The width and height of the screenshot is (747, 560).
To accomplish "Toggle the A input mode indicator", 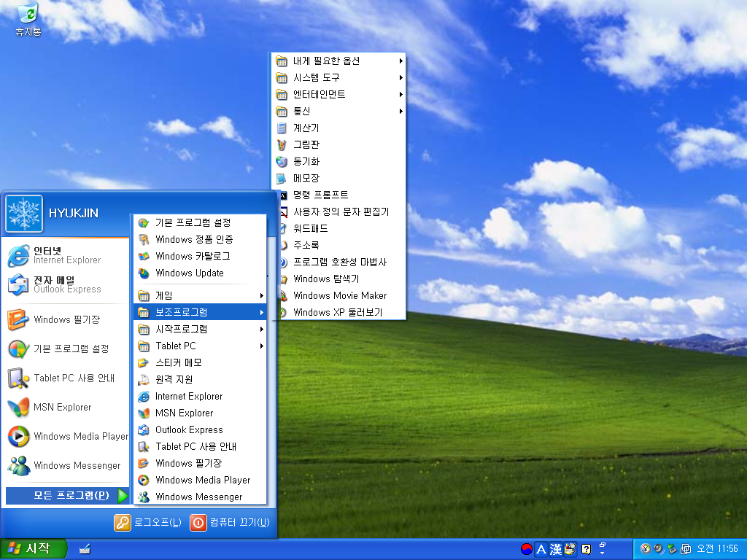I will point(541,549).
